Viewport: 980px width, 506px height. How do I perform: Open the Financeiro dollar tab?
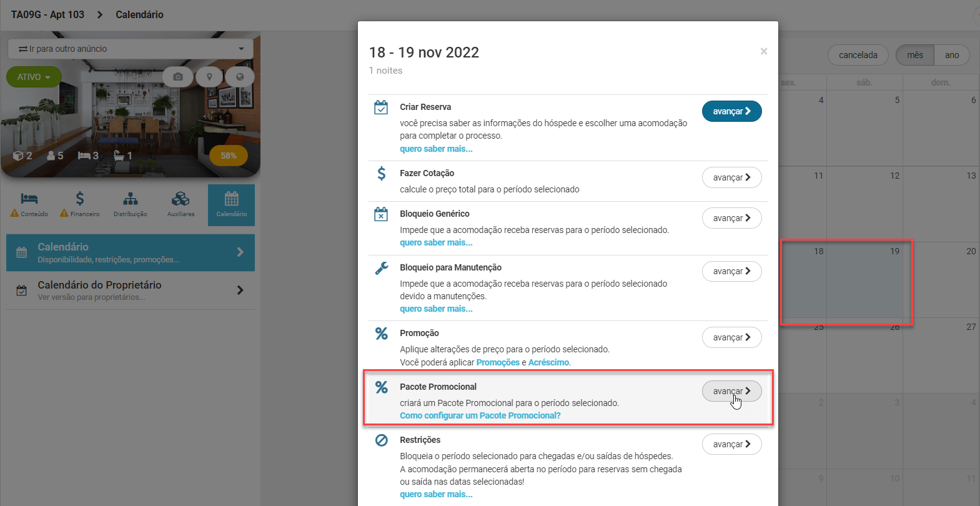point(80,204)
